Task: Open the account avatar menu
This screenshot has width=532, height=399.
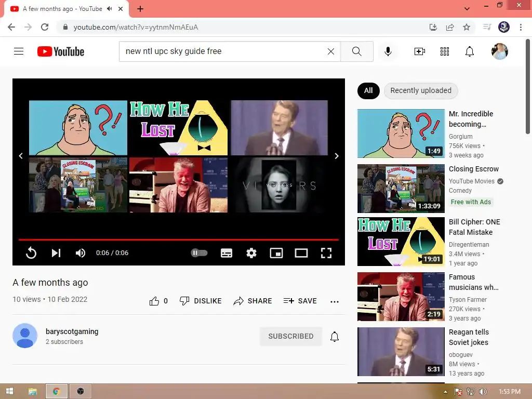Action: (x=499, y=51)
